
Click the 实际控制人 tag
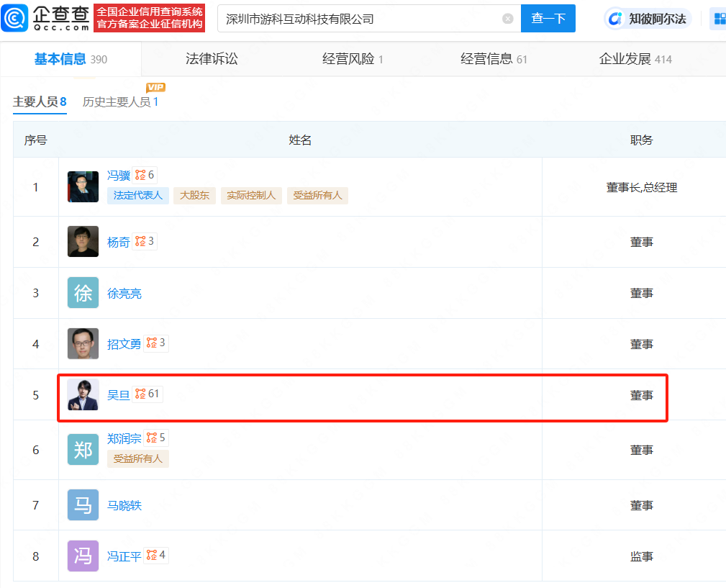click(251, 195)
